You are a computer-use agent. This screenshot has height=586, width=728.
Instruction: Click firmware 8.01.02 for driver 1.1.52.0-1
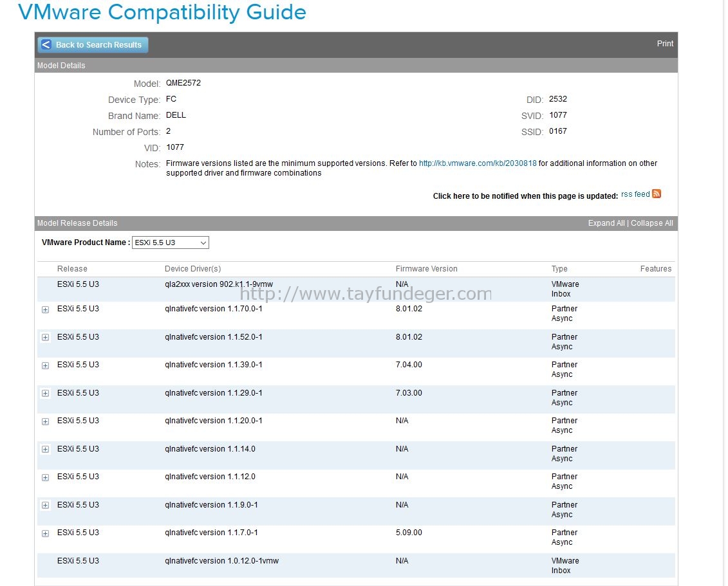point(409,337)
